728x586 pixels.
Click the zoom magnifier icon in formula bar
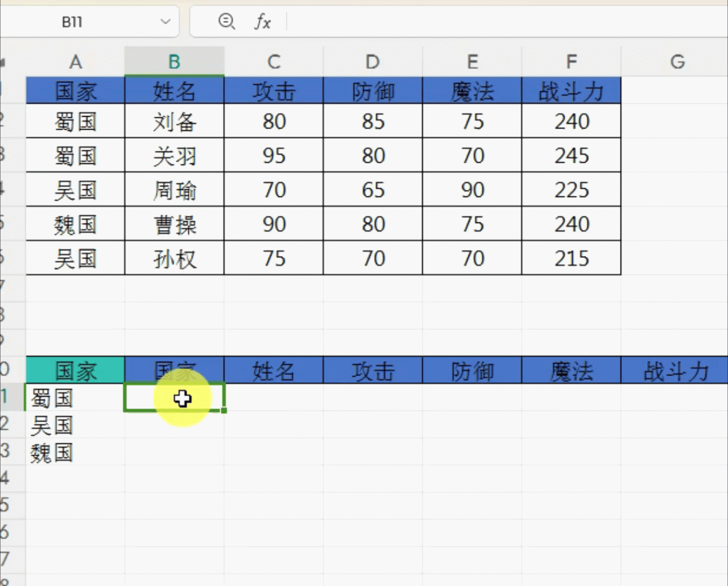pos(226,22)
